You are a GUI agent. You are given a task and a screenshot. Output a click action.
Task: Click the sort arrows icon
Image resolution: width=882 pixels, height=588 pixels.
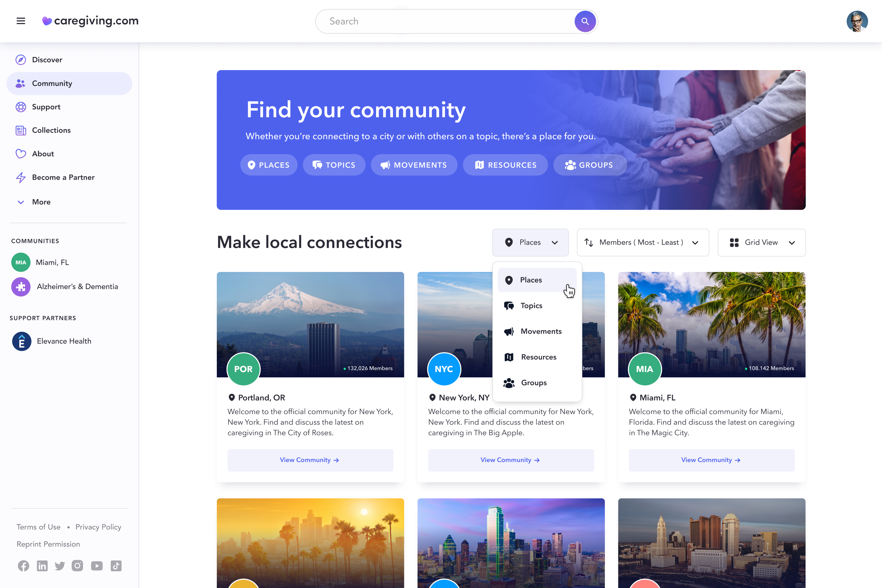(589, 243)
